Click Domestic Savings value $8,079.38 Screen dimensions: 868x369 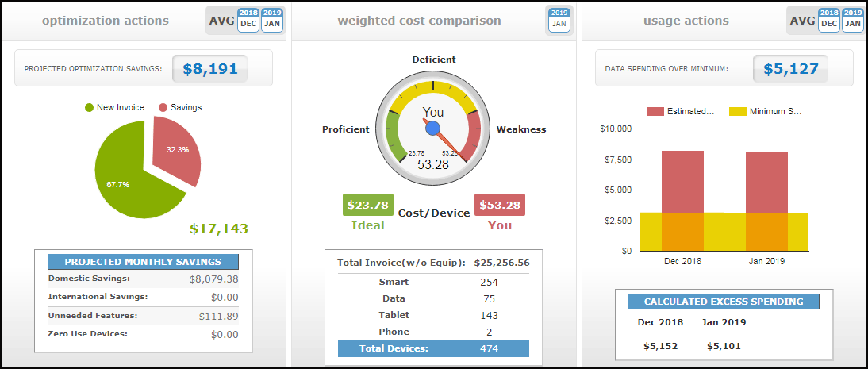[213, 279]
